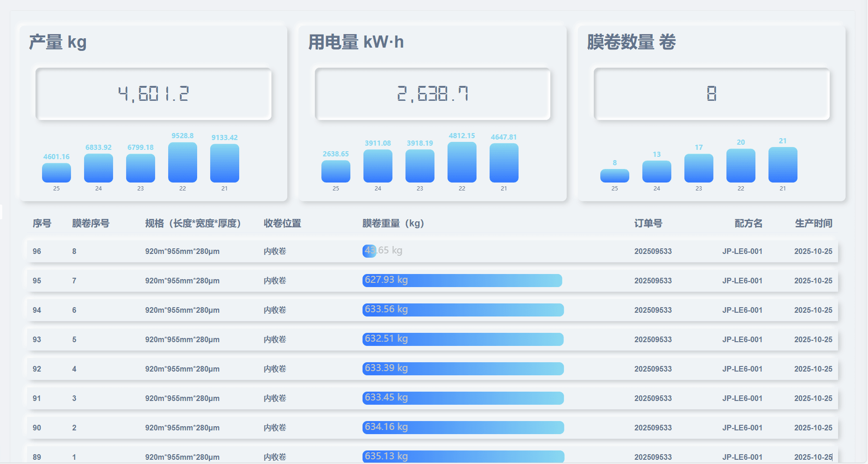
Task: Click the 2638.65 bar in 用电量 chart
Action: (335, 170)
